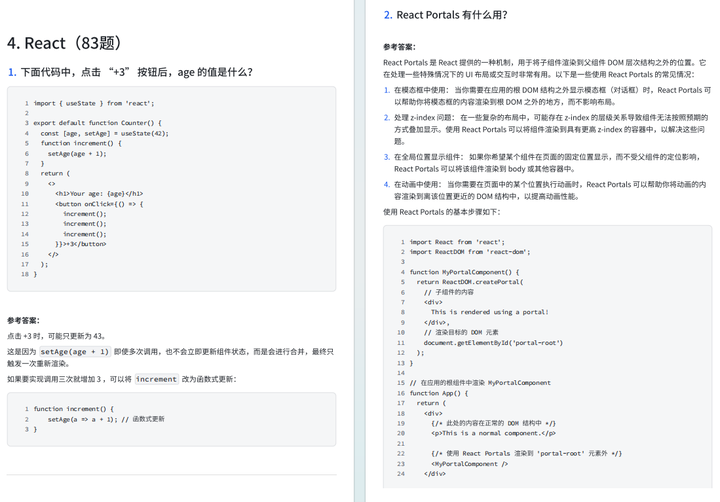
Task: Click list item "处理 z-index 问题"
Action: pyautogui.click(x=546, y=130)
